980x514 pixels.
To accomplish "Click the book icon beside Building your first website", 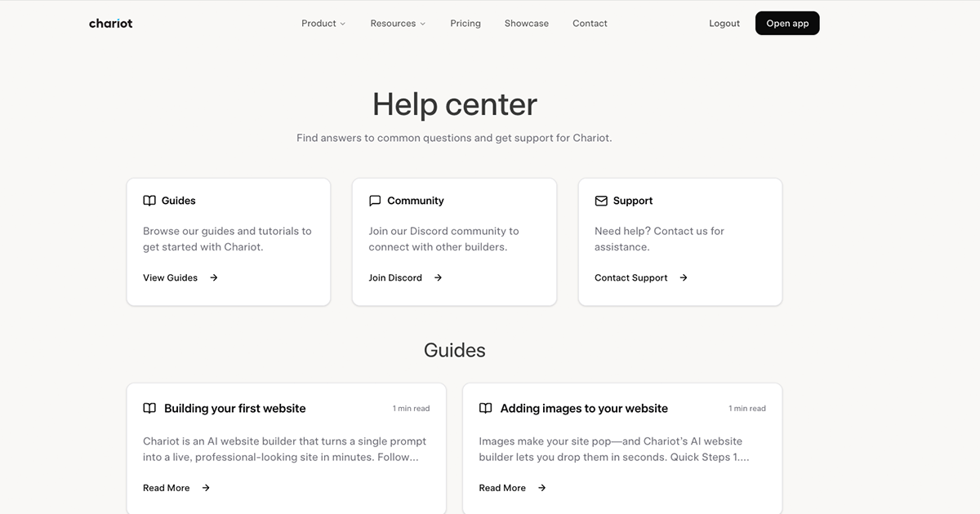I will (x=149, y=408).
